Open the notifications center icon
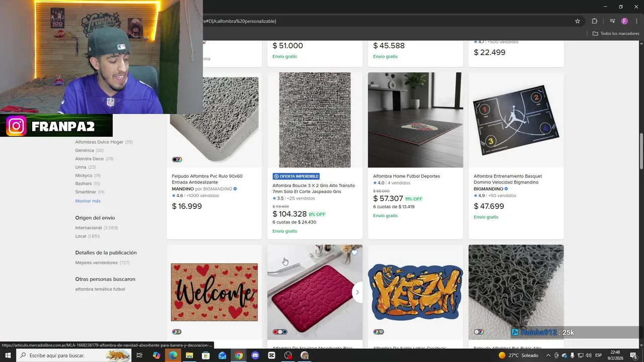 (x=634, y=355)
